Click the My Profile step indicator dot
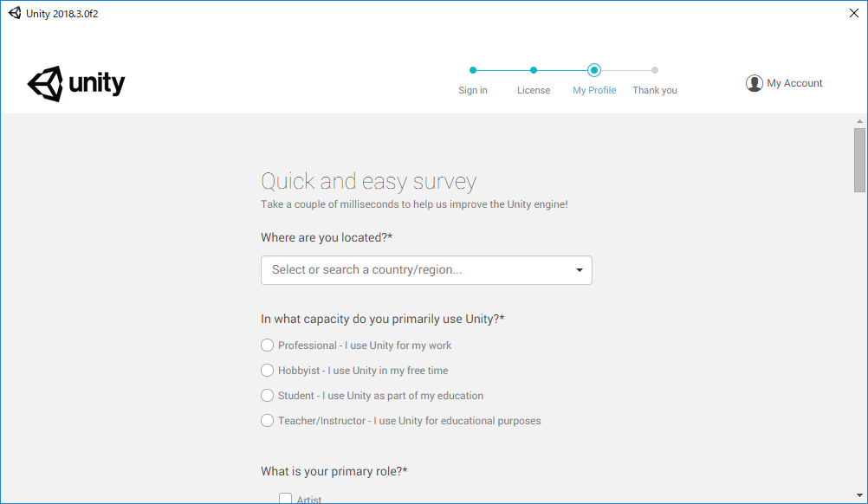The image size is (868, 504). [593, 70]
